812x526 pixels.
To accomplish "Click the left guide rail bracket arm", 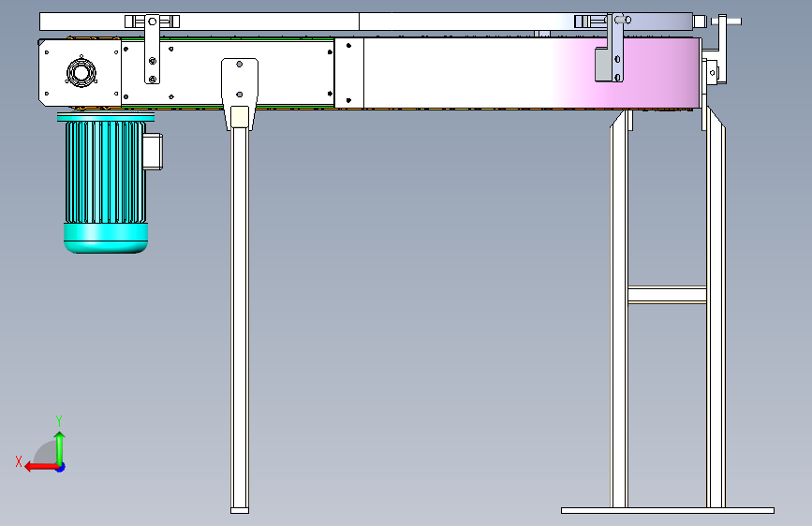I will point(153,49).
